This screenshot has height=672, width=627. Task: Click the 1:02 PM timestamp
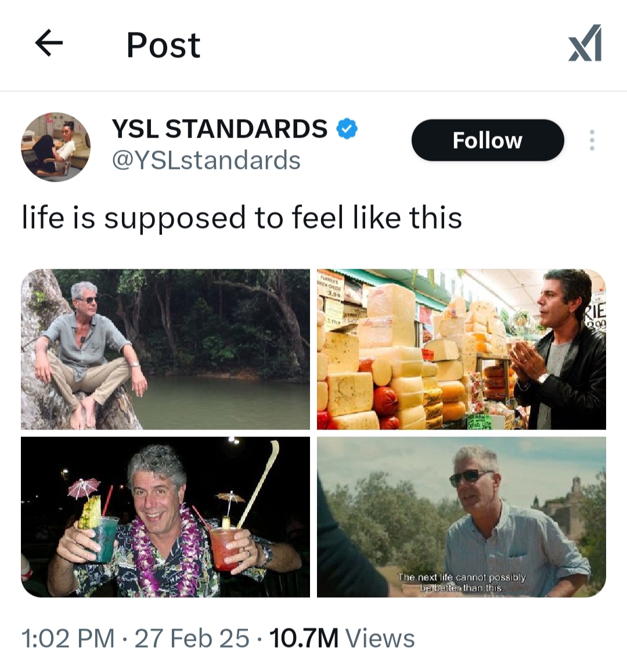[68, 638]
